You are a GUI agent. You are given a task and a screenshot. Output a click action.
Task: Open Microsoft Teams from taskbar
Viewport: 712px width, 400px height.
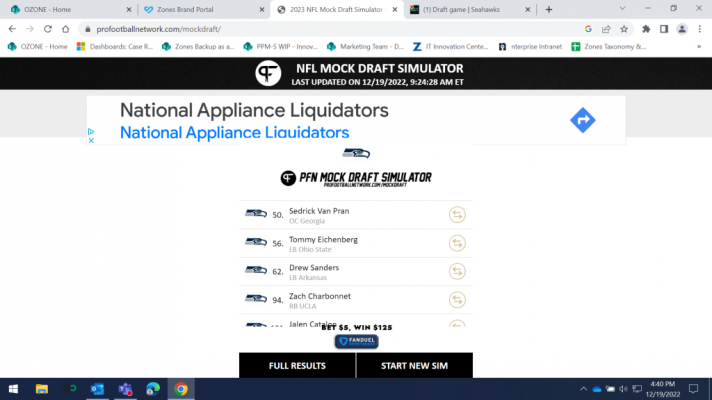click(125, 389)
